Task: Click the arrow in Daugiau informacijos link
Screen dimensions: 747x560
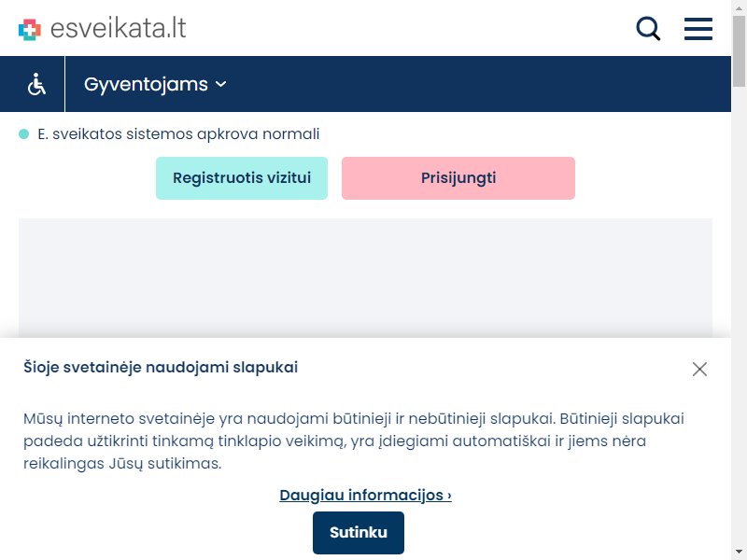Action: pos(449,496)
